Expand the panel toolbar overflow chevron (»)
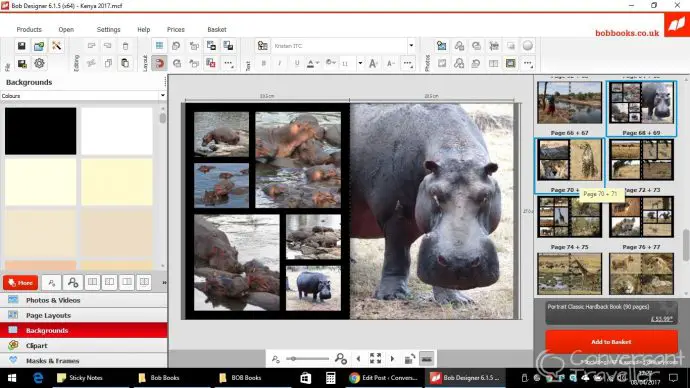This screenshot has height=388, width=690. click(164, 282)
